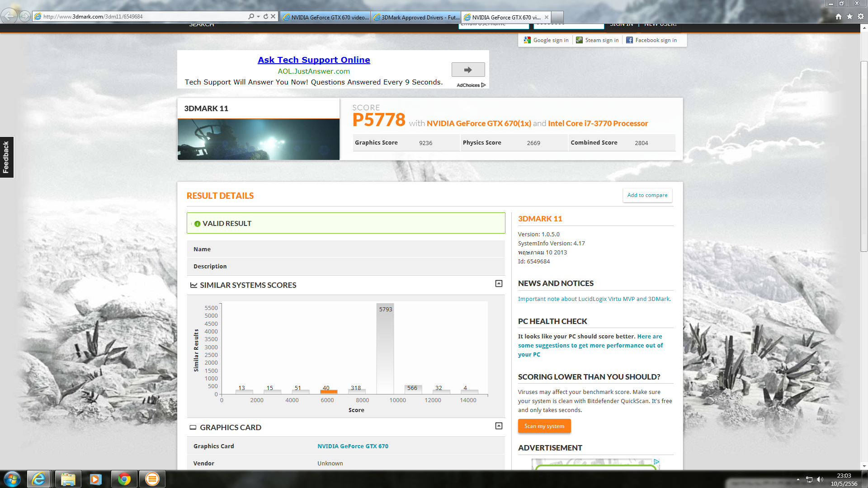Screen dimensions: 868x488
Task: Click the Internet Explorer taskbar icon
Action: click(38, 479)
